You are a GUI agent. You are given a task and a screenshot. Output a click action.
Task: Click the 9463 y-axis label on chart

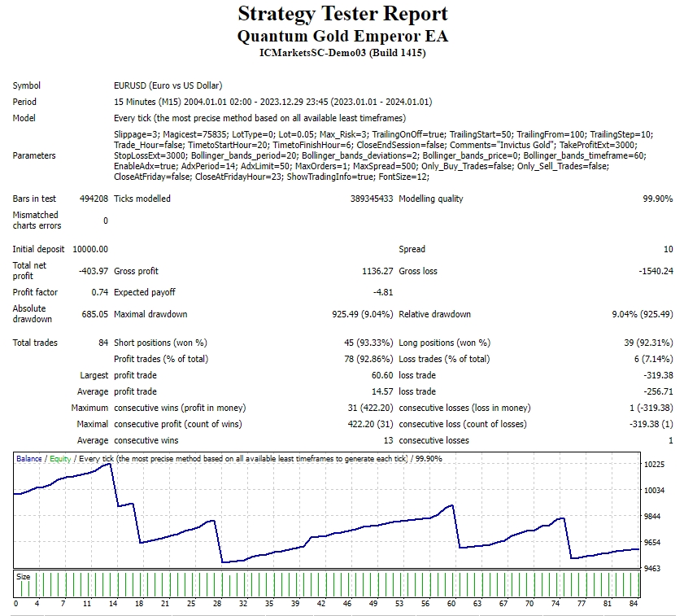pyautogui.click(x=652, y=569)
